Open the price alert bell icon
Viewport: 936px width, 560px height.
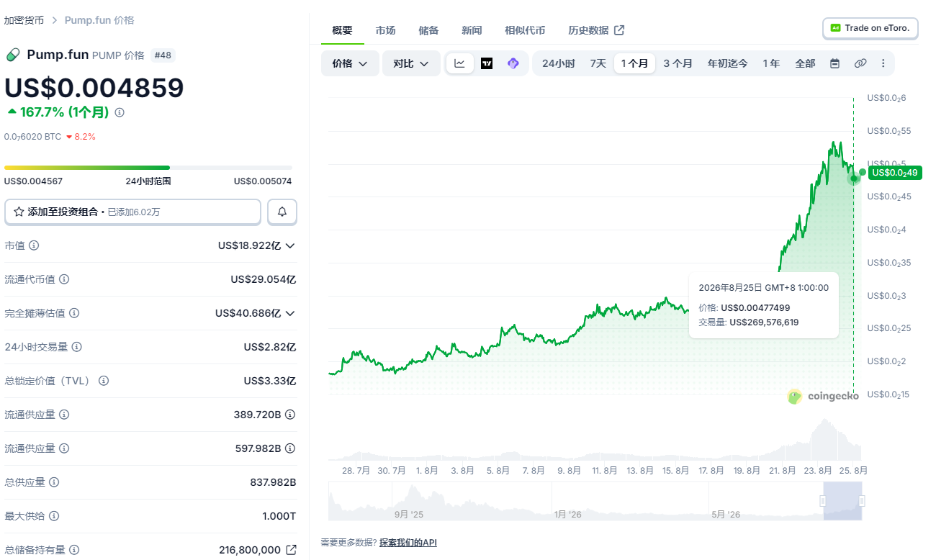(x=282, y=212)
